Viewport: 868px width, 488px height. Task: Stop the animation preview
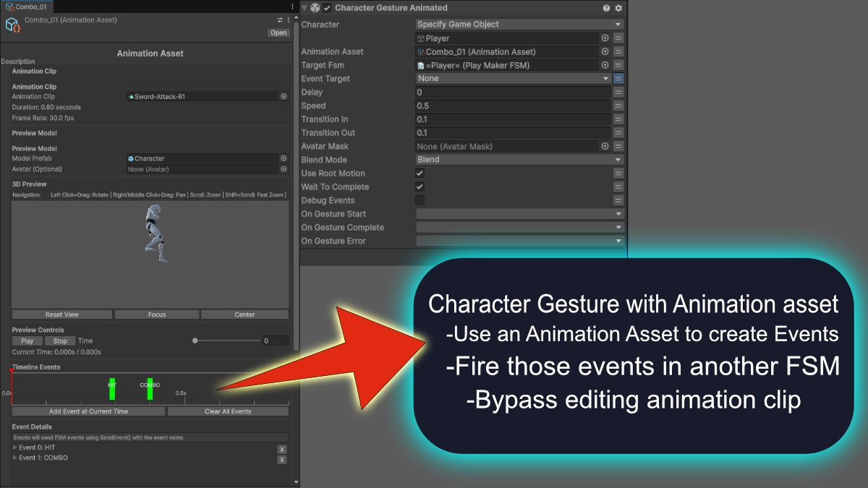coord(60,341)
